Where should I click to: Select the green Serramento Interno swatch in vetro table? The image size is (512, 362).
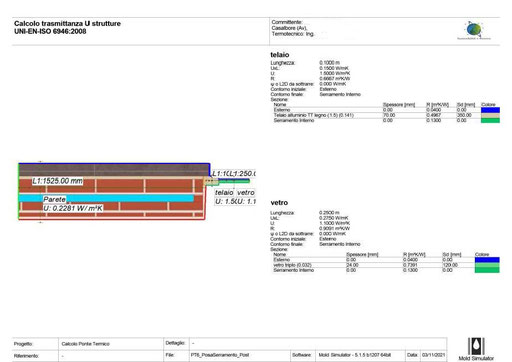[x=487, y=270]
